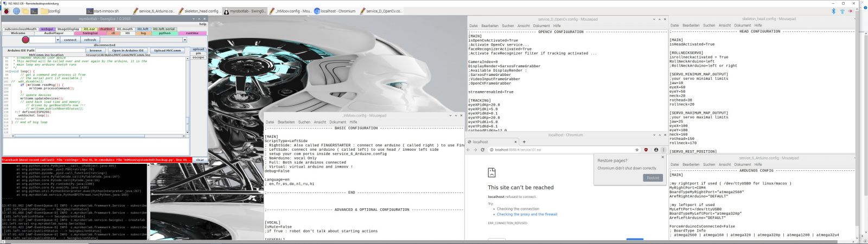Launch the web browser globe icon in the panel
Screen dimensions: 868x244
point(16,11)
